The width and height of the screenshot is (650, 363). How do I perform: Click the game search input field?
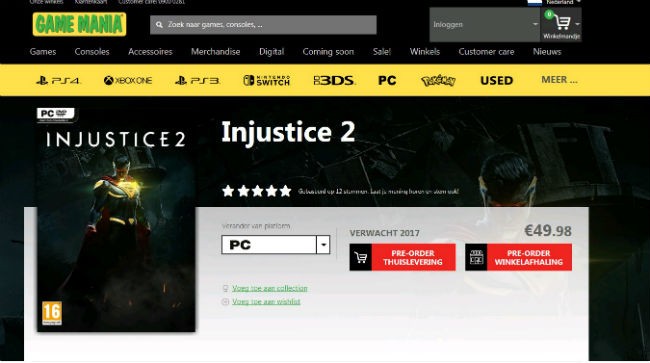[263, 25]
